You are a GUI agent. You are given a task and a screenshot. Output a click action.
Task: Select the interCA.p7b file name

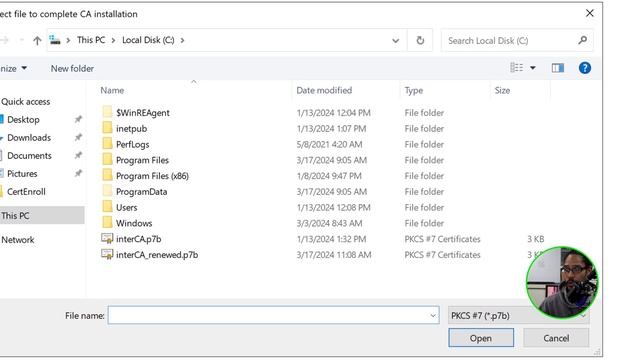tap(139, 239)
